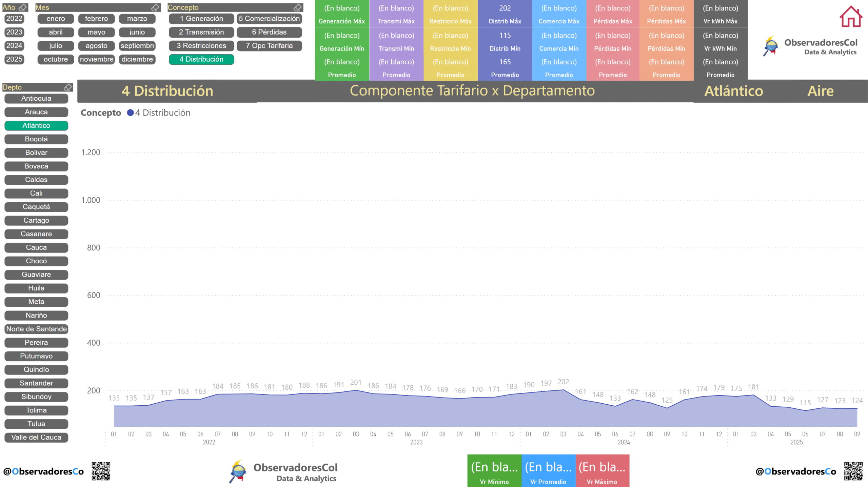Toggle the 2023 year filter

tap(14, 32)
